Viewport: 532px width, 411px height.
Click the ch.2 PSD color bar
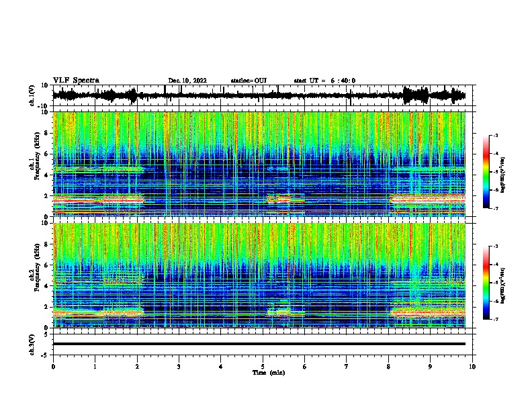(x=486, y=283)
